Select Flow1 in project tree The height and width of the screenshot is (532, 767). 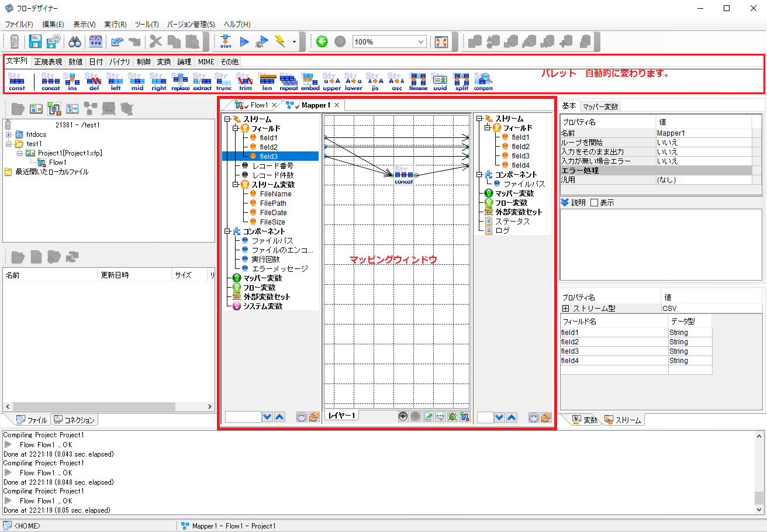click(57, 163)
